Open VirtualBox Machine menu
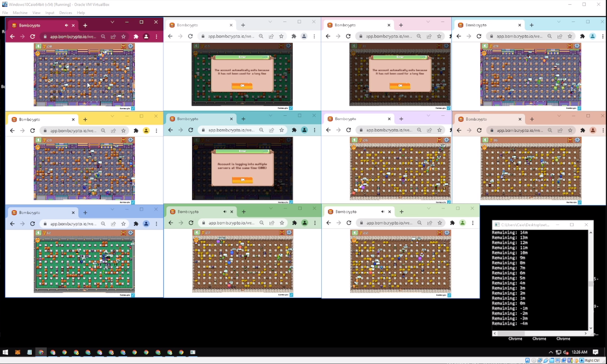 point(20,13)
